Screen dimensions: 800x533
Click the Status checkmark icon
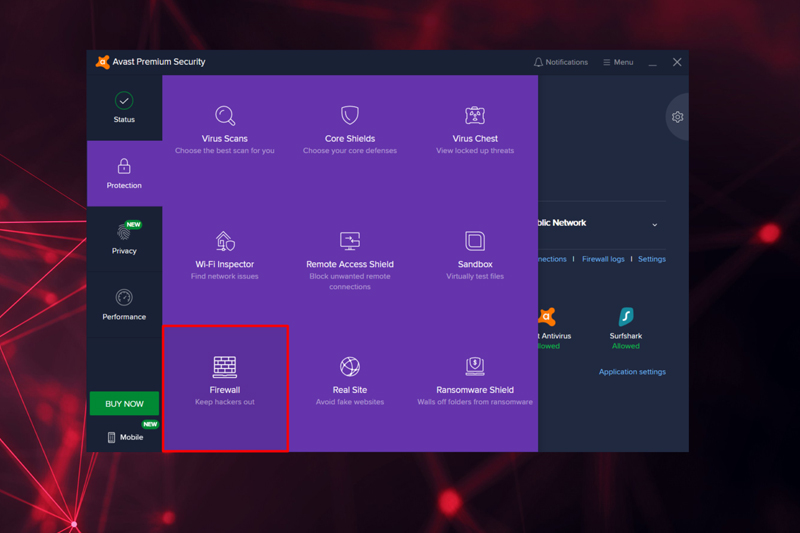tap(124, 100)
